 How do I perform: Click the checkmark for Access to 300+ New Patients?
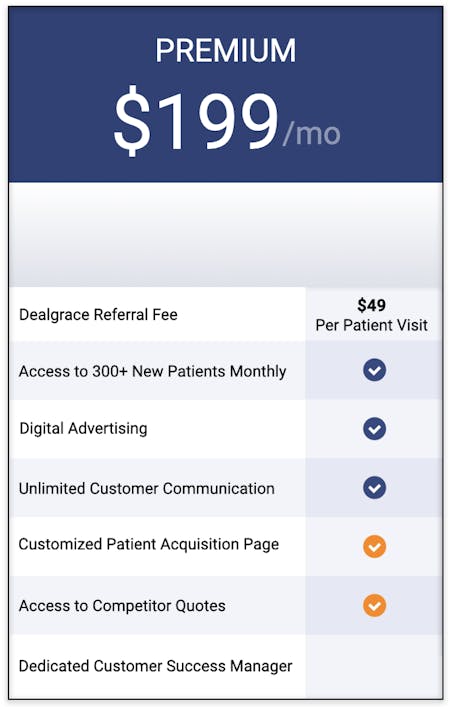[374, 370]
